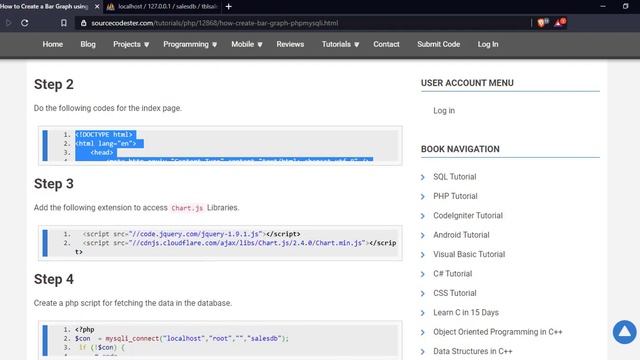This screenshot has height=360, width=640.
Task: Open Submit Code in navigation bar
Action: click(x=438, y=44)
